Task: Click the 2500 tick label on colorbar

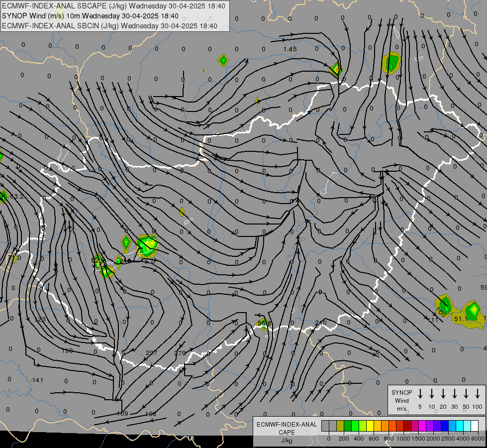Action: pyautogui.click(x=448, y=439)
